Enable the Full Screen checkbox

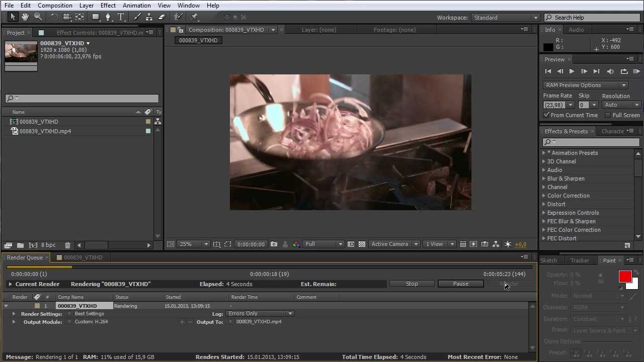pyautogui.click(x=608, y=115)
